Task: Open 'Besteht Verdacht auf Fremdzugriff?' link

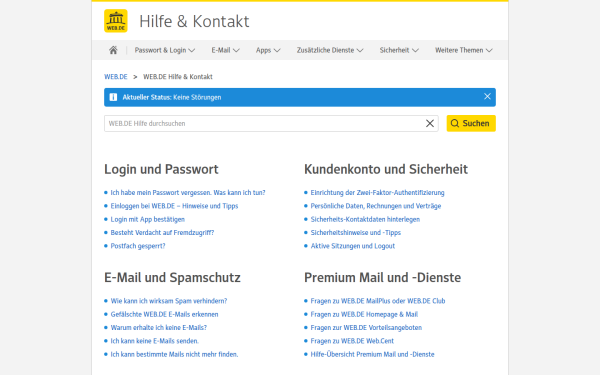Action: point(162,233)
